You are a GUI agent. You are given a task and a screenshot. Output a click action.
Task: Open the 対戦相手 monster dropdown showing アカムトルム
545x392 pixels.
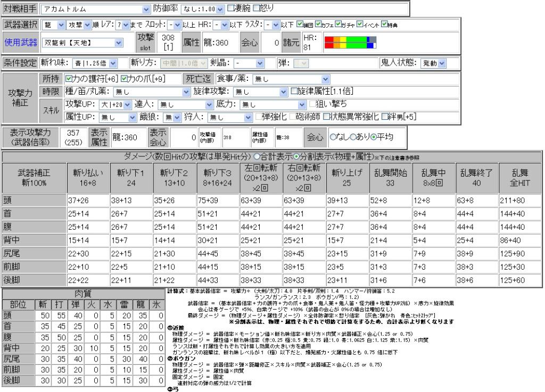tap(95, 10)
